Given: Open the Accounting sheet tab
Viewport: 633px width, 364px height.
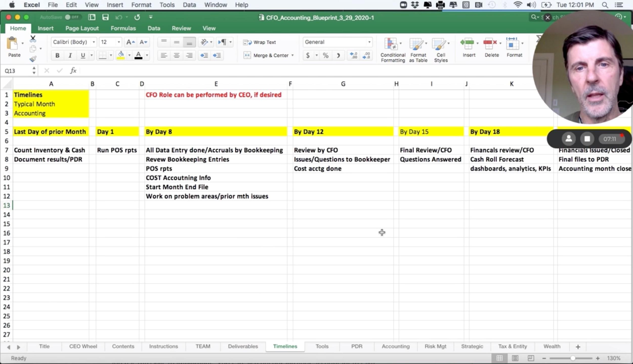Looking at the screenshot, I should [x=395, y=346].
